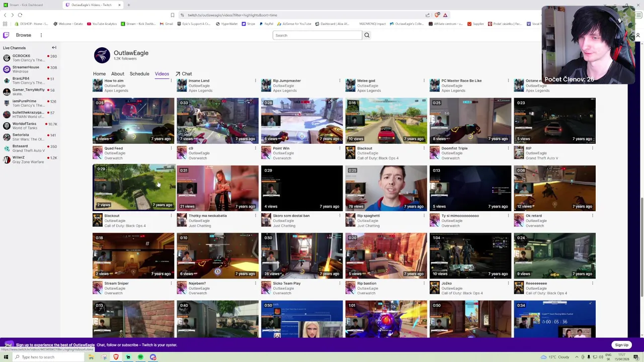Open options menu for Point Win video
This screenshot has height=362, width=644.
click(x=340, y=148)
